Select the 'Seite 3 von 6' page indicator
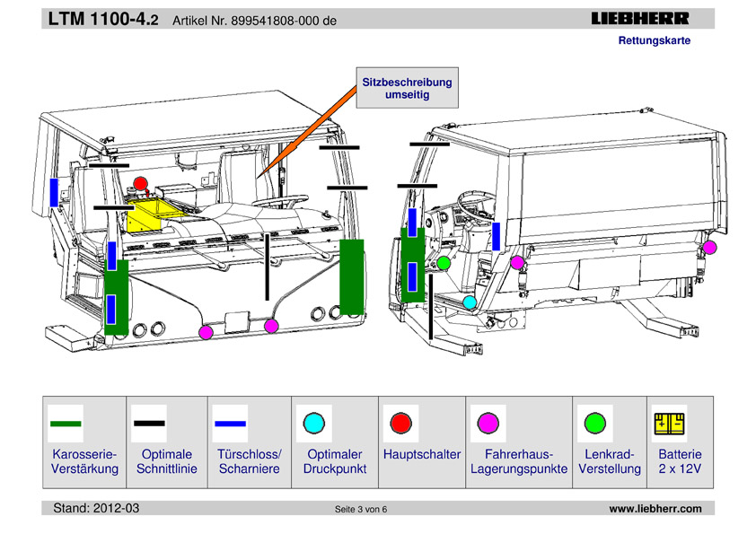 [x=361, y=510]
